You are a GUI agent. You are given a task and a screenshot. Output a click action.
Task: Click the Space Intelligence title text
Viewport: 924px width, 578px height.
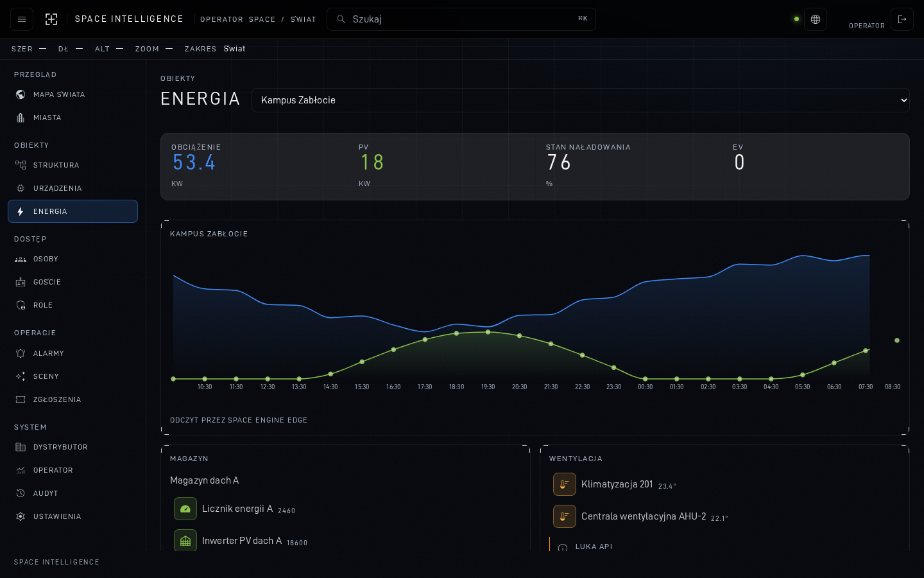coord(129,19)
